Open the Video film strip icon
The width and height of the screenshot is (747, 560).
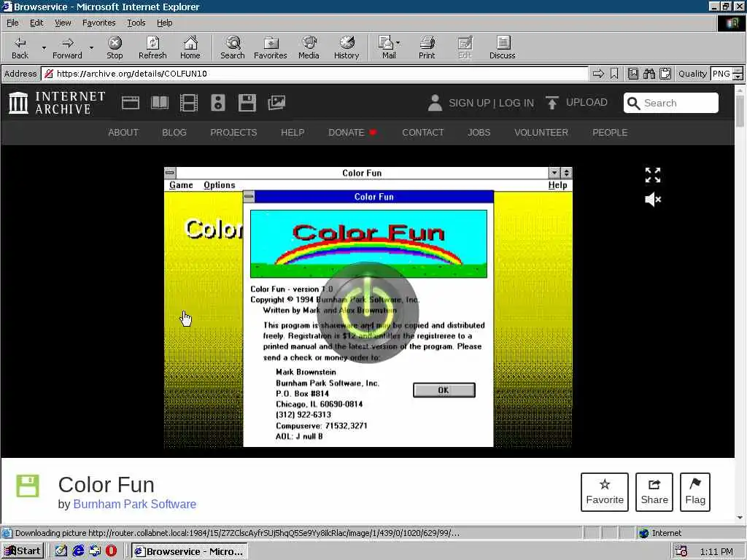click(x=189, y=103)
